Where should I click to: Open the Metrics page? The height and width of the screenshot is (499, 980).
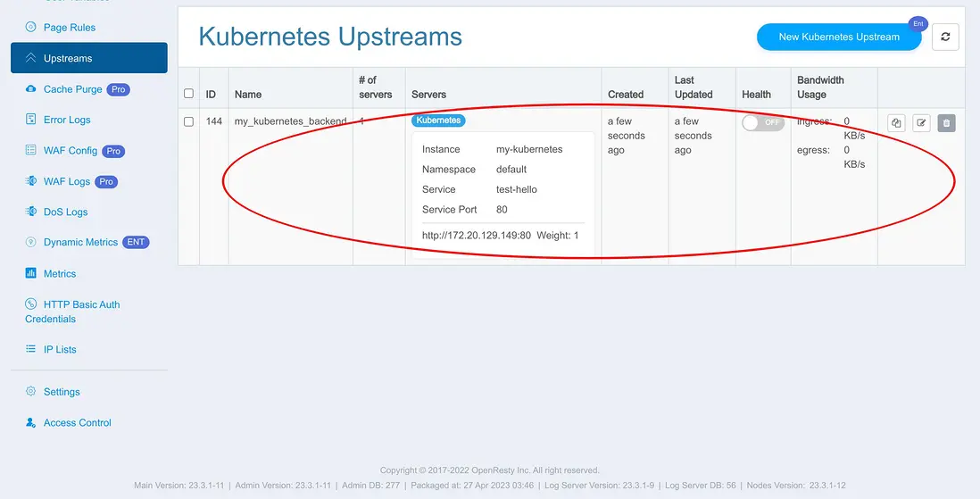pos(60,274)
